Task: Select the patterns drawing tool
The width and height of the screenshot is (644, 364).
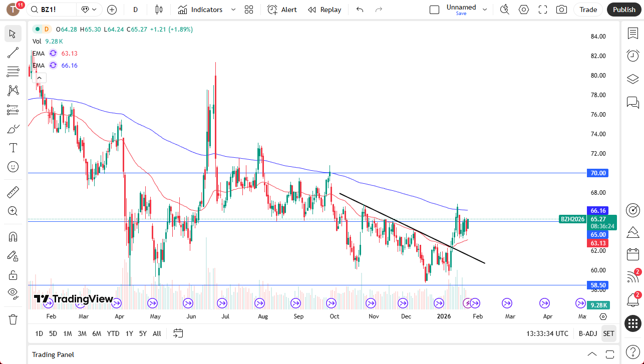Action: click(13, 91)
